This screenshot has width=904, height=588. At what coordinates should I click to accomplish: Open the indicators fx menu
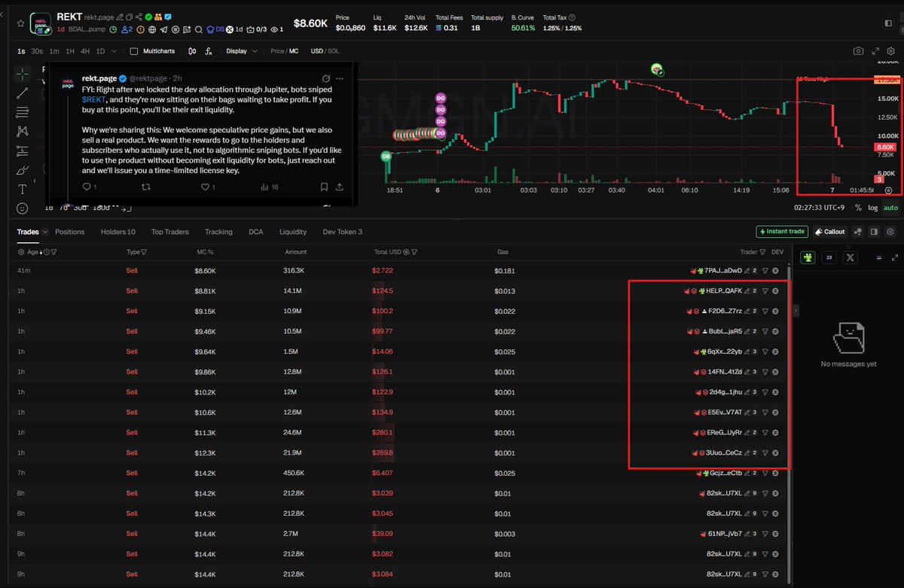(x=209, y=51)
